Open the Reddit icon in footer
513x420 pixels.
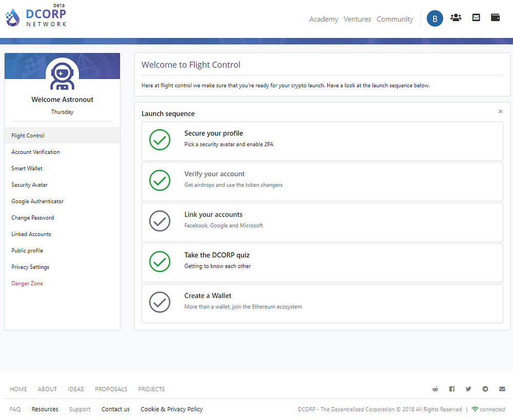point(435,389)
